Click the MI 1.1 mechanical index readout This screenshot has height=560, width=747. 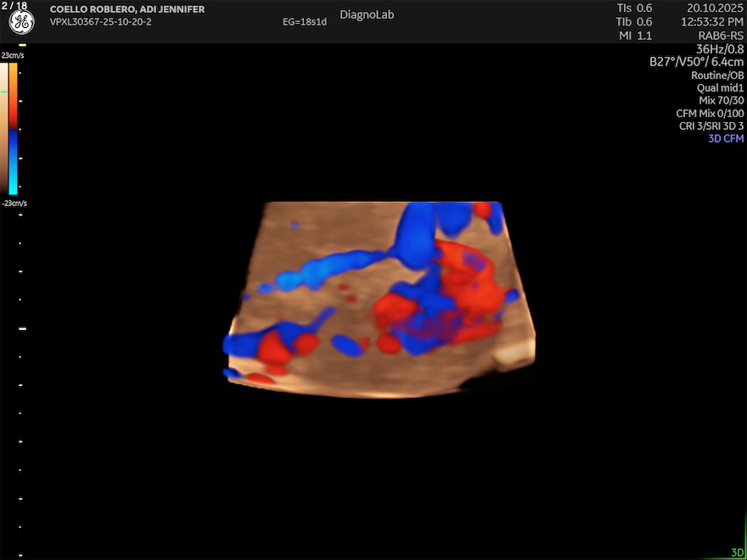point(634,36)
